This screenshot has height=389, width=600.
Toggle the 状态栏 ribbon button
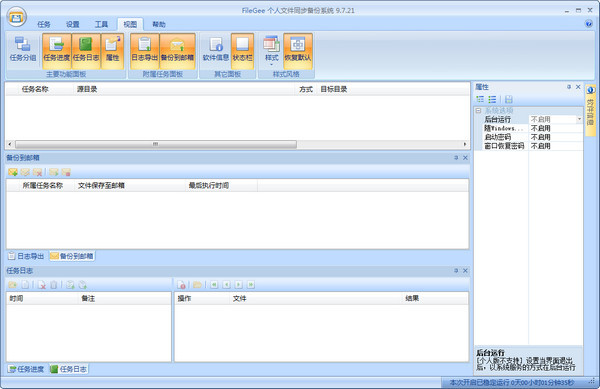point(242,50)
